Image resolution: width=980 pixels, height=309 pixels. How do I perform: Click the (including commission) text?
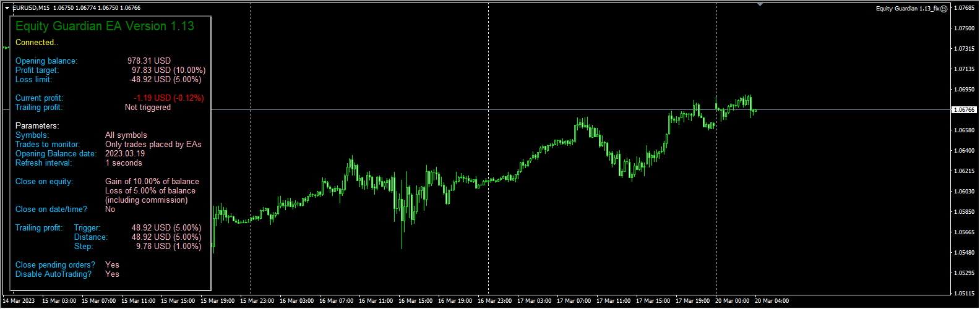[147, 200]
